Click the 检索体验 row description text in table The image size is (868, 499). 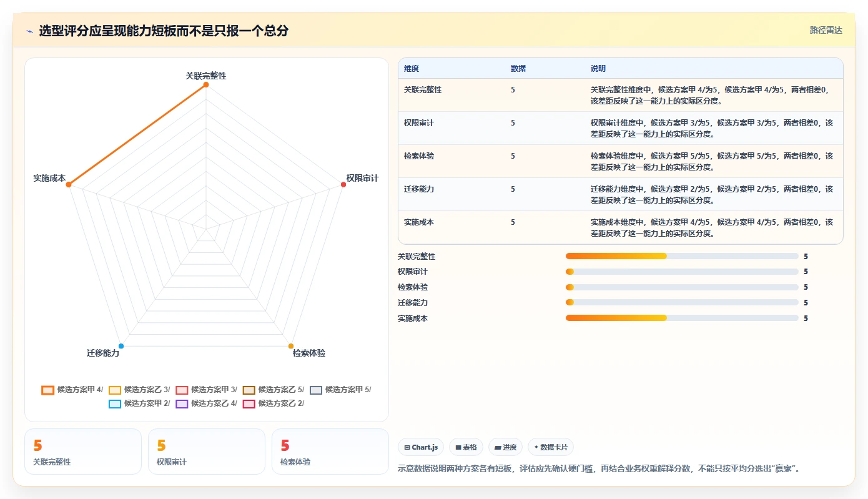pyautogui.click(x=711, y=161)
